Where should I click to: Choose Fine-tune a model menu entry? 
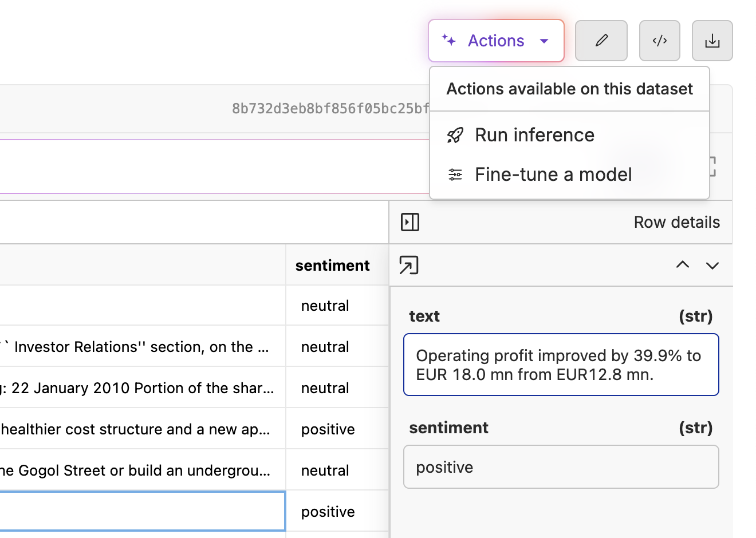click(x=553, y=175)
